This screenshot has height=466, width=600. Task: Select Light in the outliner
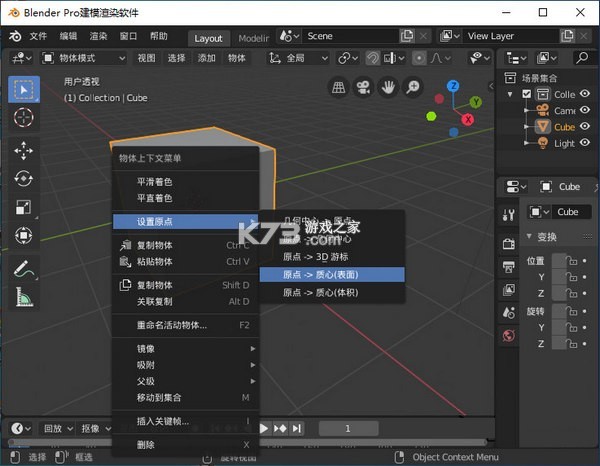564,143
